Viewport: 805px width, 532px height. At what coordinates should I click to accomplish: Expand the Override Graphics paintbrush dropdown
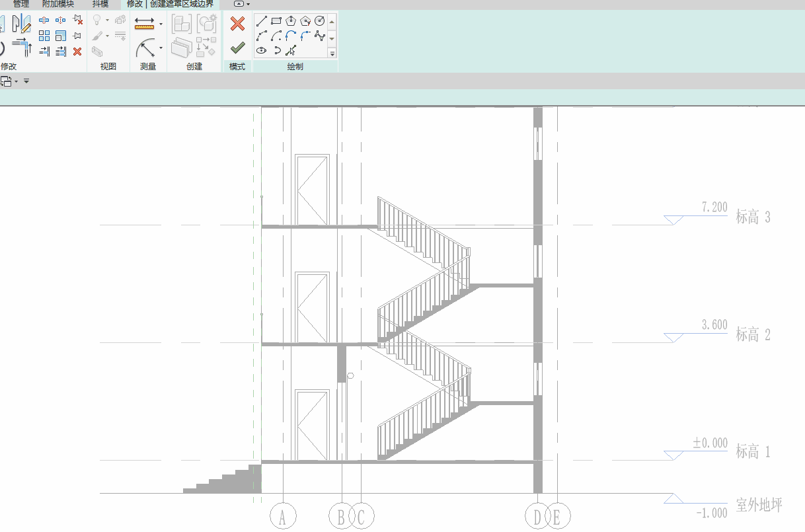click(107, 36)
